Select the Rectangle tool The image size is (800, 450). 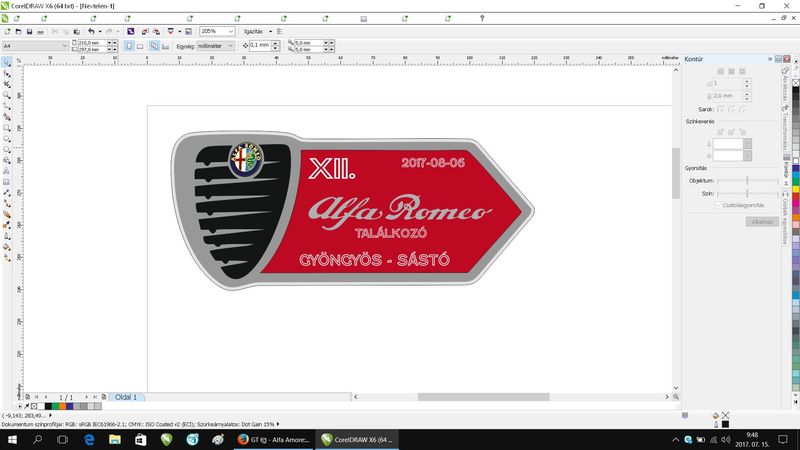point(7,128)
